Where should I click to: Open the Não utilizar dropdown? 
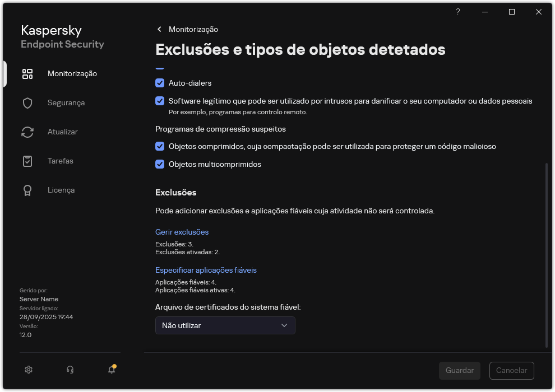click(225, 325)
